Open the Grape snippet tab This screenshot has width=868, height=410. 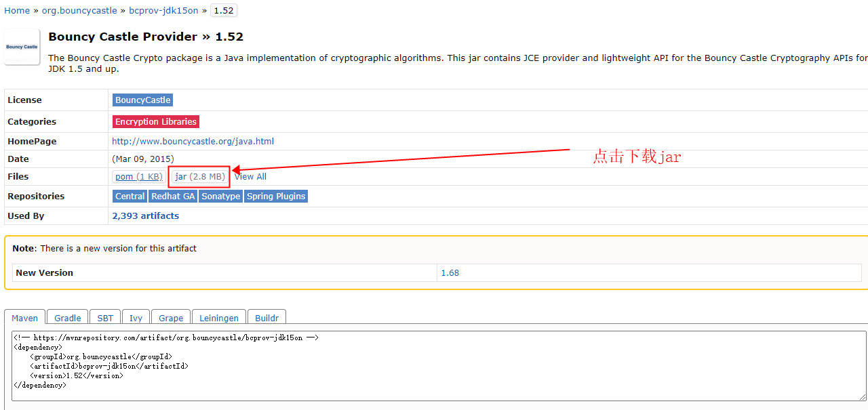click(170, 318)
